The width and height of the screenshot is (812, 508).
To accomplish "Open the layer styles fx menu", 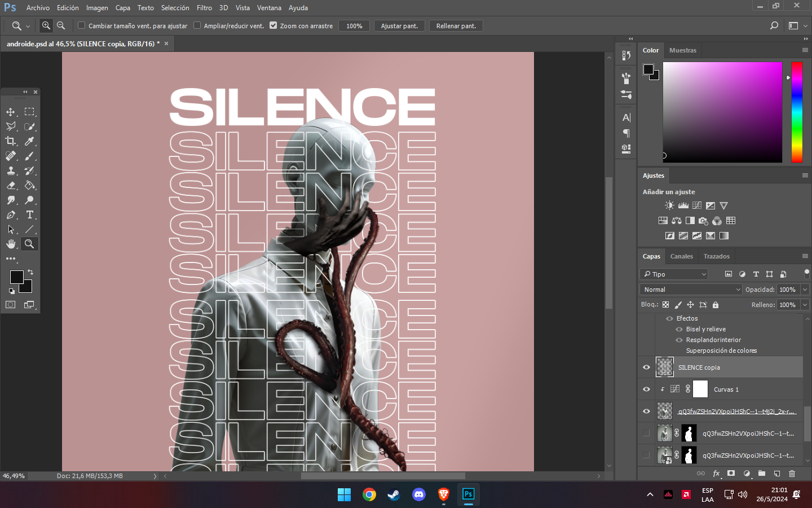I will [x=716, y=474].
